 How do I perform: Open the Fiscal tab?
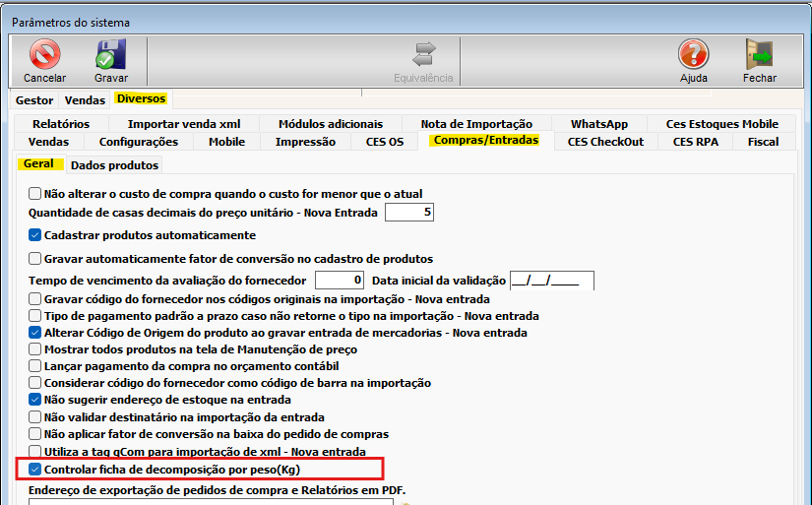pyautogui.click(x=763, y=142)
